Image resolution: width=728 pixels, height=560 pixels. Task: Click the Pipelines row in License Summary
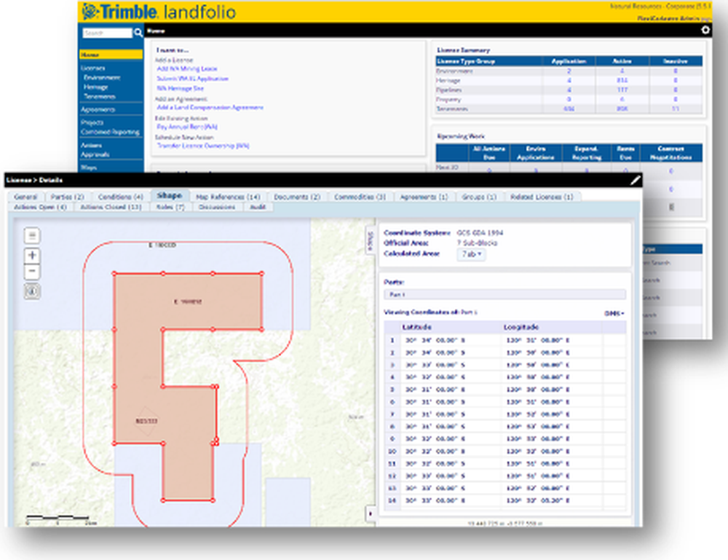569,90
